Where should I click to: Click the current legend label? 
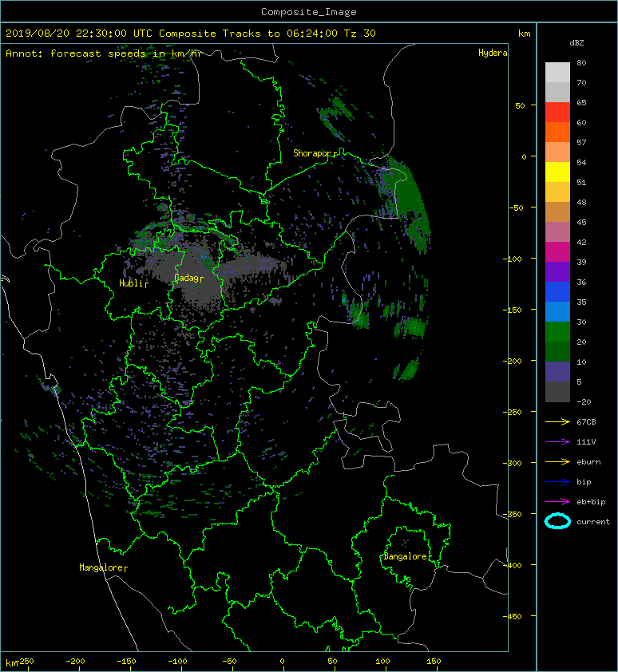[593, 522]
